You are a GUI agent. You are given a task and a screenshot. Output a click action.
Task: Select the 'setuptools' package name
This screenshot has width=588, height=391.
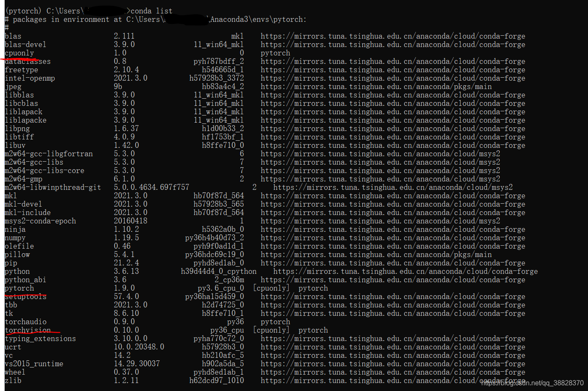(26, 297)
